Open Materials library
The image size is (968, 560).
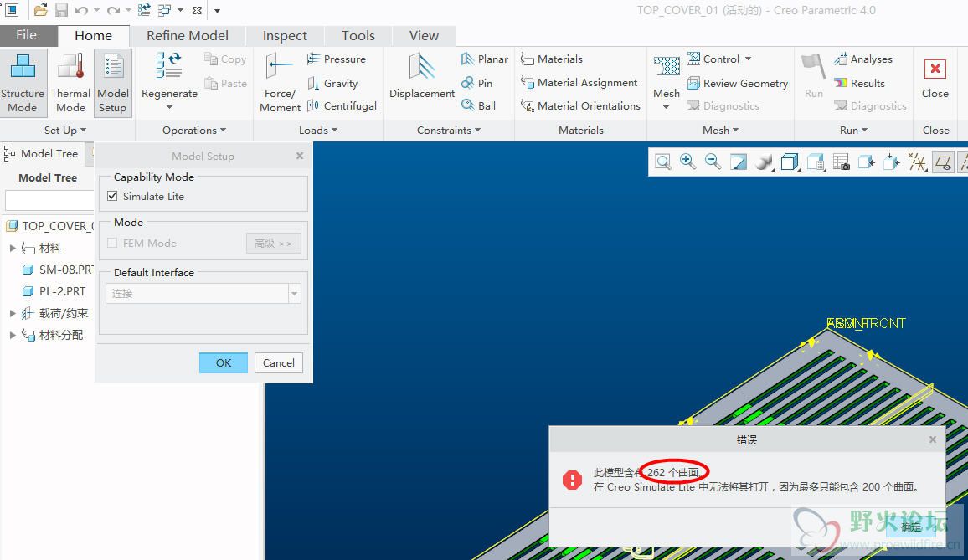(x=551, y=59)
